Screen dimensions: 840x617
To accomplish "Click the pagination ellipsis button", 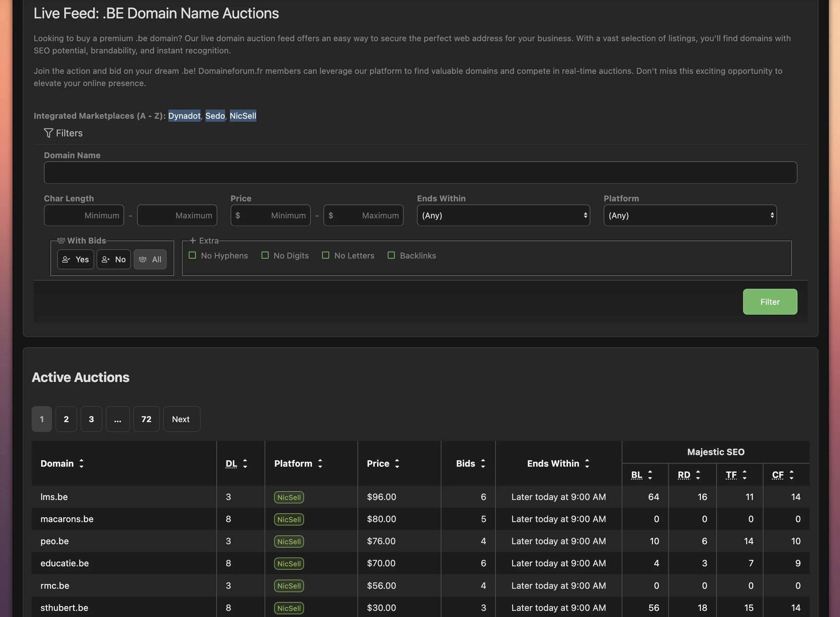I will tap(118, 419).
